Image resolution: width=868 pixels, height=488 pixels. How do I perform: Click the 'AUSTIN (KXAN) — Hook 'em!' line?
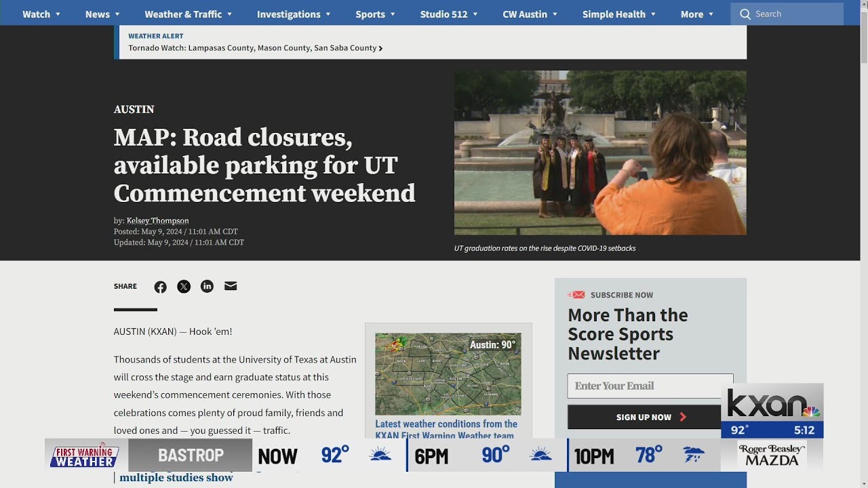tap(173, 331)
